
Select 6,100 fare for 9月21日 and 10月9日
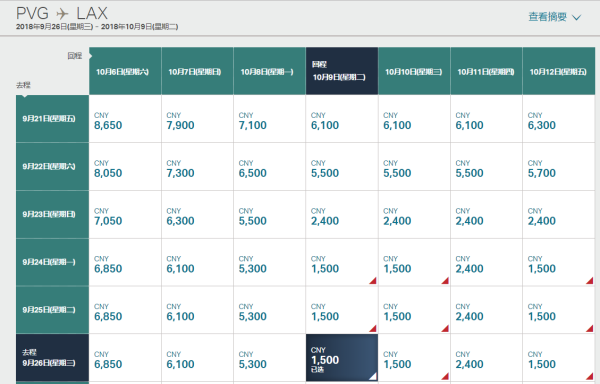(342, 119)
